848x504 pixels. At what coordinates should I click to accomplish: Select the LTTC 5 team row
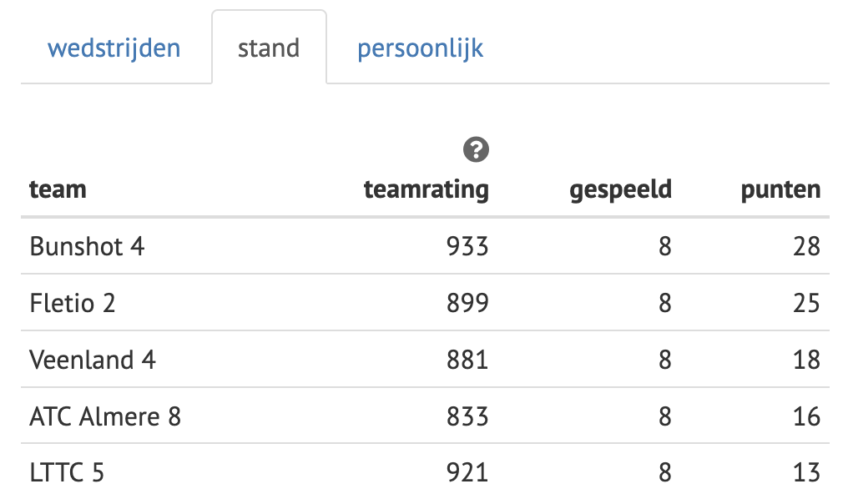[67, 473]
